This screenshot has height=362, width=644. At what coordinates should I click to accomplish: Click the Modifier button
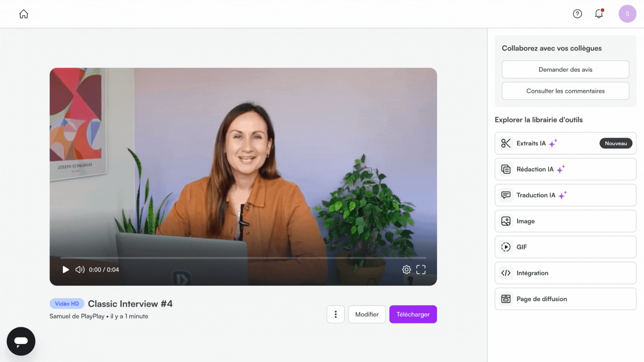point(367,314)
